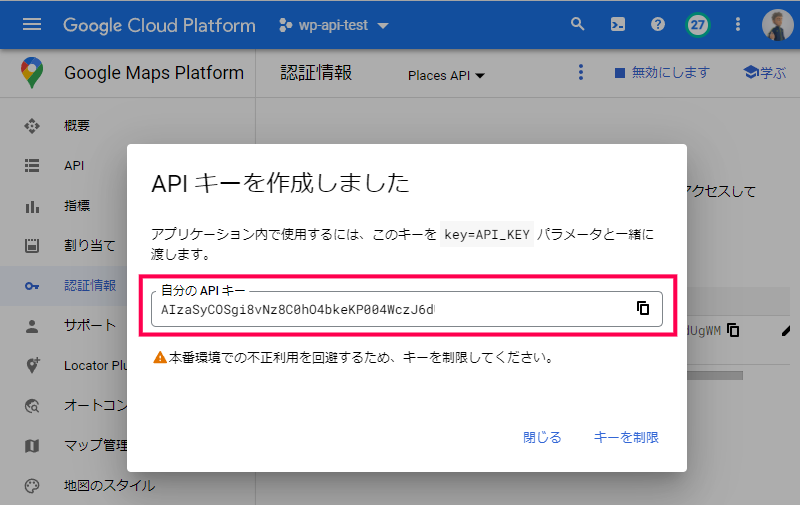Image resolution: width=800 pixels, height=505 pixels.
Task: Click the API list icon
Action: click(x=32, y=166)
